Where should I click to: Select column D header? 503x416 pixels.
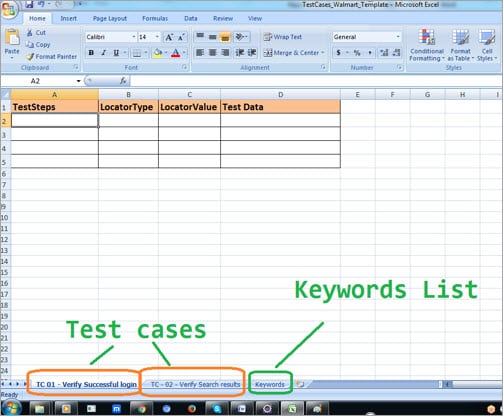(x=280, y=95)
